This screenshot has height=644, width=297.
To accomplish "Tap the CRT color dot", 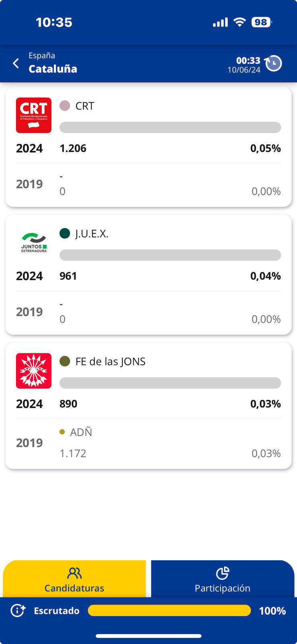I will 65,106.
